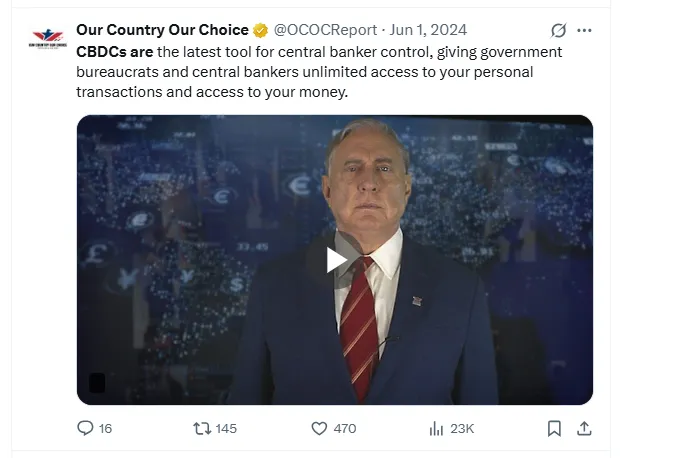Repost this post using the retweet icon
The height and width of the screenshot is (458, 698).
tap(202, 428)
